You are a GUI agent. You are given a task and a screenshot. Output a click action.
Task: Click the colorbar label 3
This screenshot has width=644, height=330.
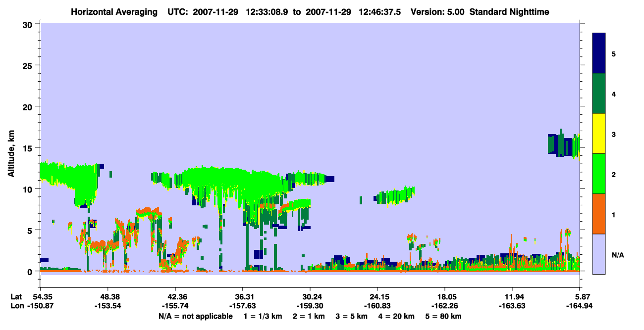614,134
